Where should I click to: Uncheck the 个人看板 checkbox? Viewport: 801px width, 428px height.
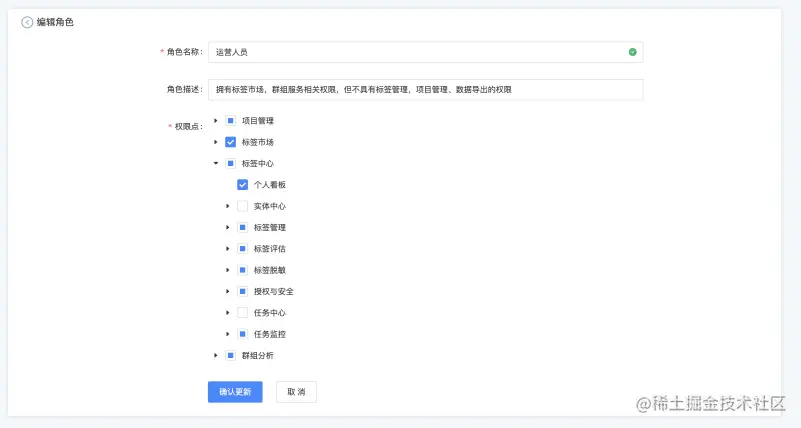[x=243, y=185]
